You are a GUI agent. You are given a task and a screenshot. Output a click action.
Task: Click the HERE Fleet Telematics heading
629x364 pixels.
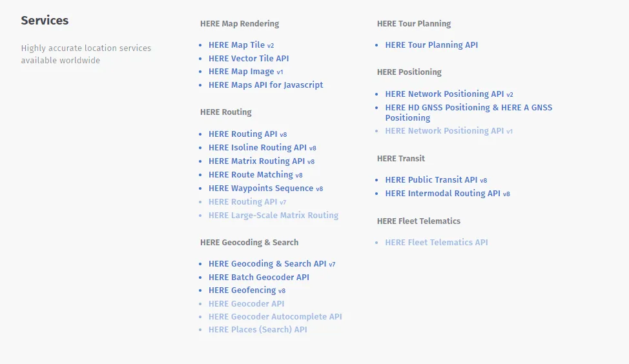point(419,221)
